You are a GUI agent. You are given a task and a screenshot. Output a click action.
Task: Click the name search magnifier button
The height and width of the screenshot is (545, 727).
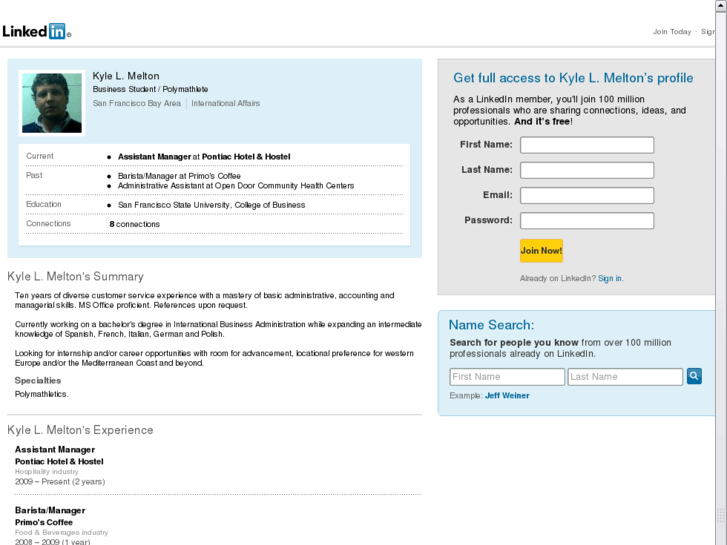(694, 376)
